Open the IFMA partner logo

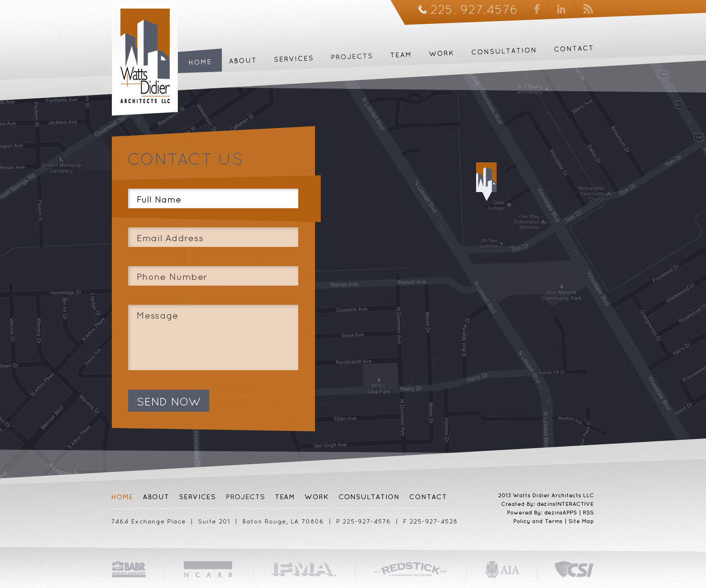pos(304,569)
